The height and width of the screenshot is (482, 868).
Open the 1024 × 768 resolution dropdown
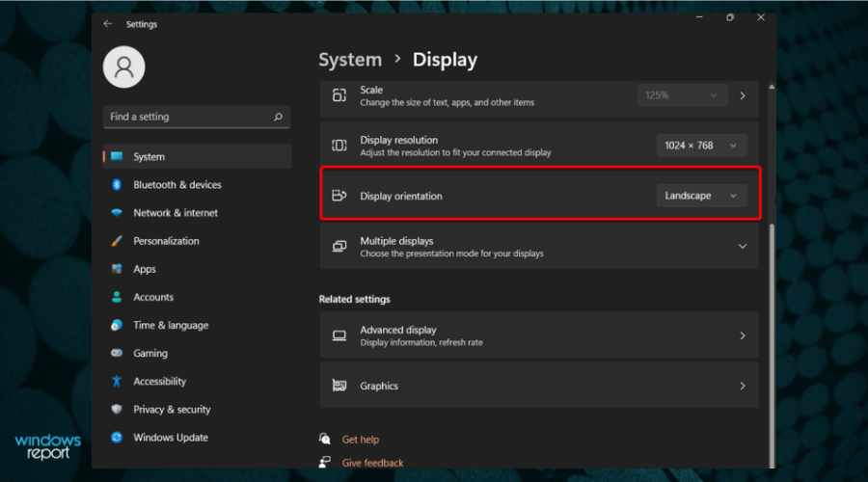click(x=701, y=146)
